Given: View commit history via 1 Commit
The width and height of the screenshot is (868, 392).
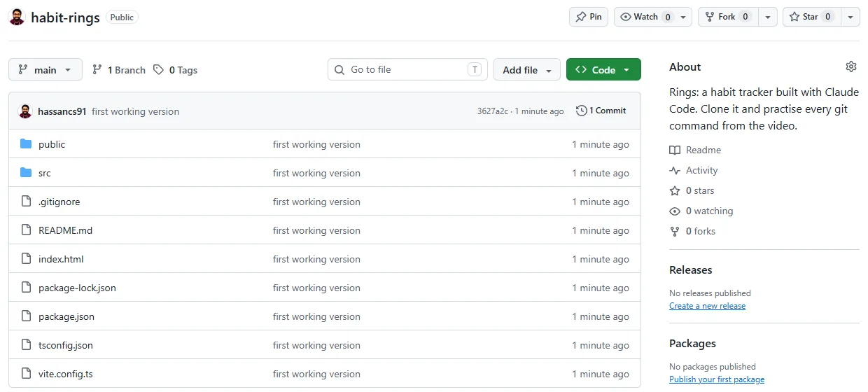Looking at the screenshot, I should (601, 111).
